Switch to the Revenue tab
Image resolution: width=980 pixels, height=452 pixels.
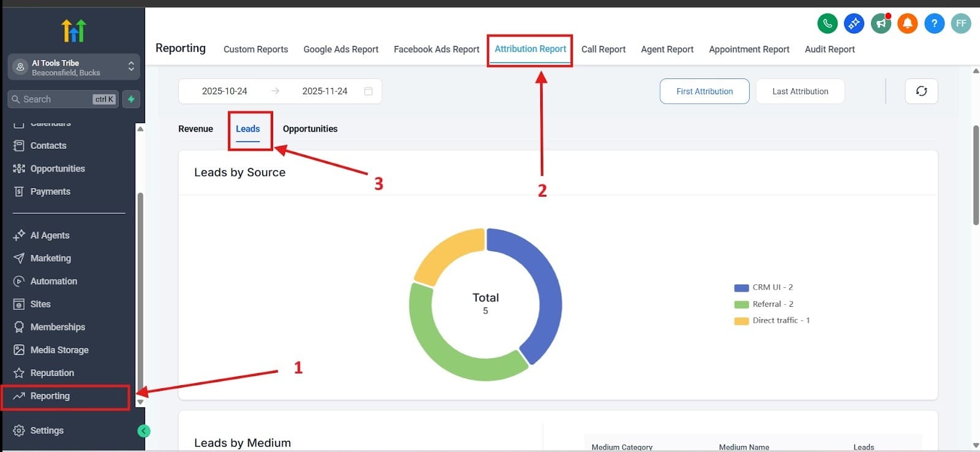click(195, 129)
